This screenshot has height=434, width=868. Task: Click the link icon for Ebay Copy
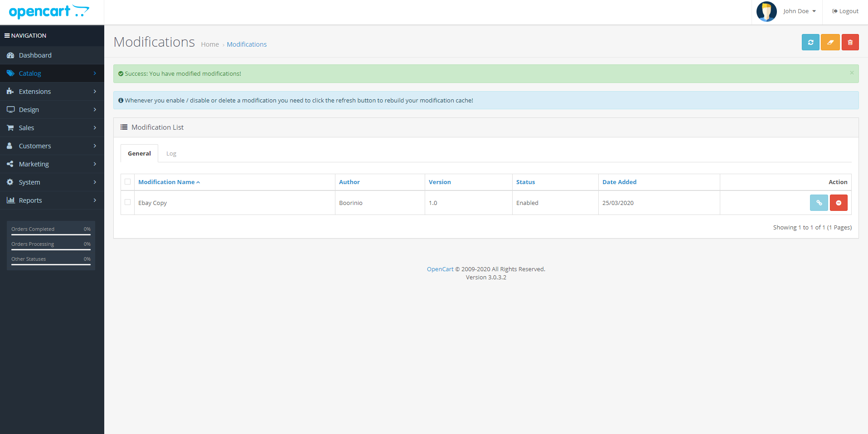[819, 203]
